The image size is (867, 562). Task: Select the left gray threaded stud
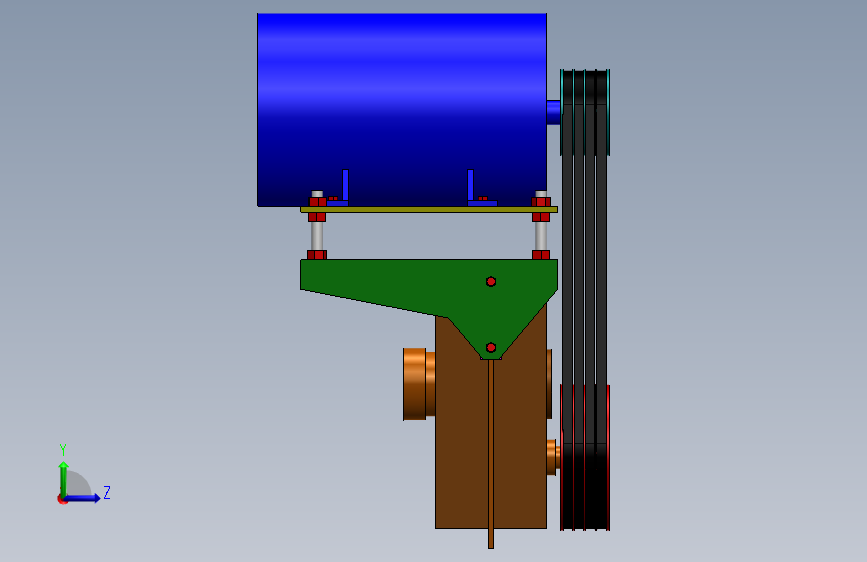tap(317, 236)
